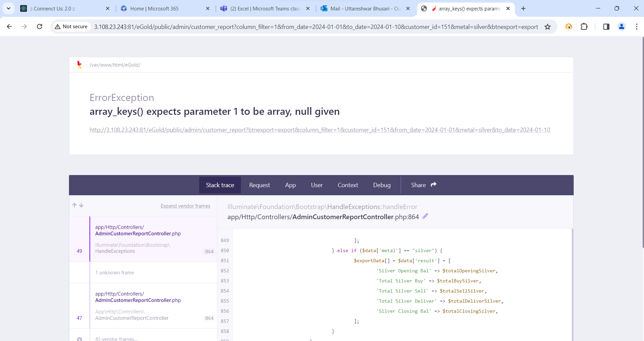The width and height of the screenshot is (644, 341).
Task: Close the Mail - Uttareshwar Bhusari tab
Action: point(408,8)
